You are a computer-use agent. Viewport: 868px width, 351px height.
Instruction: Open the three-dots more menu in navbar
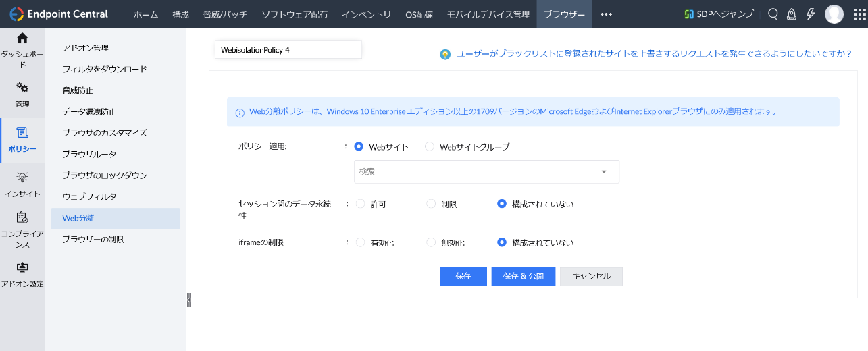coord(606,14)
